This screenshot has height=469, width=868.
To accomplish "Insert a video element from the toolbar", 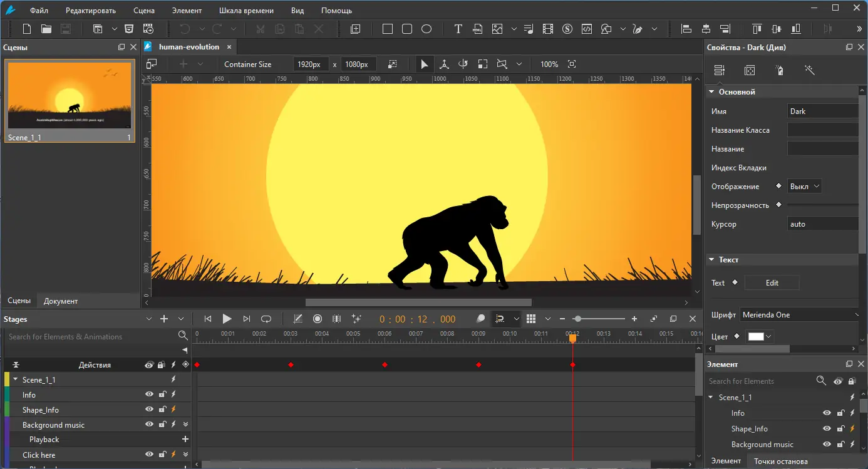I will click(x=548, y=29).
